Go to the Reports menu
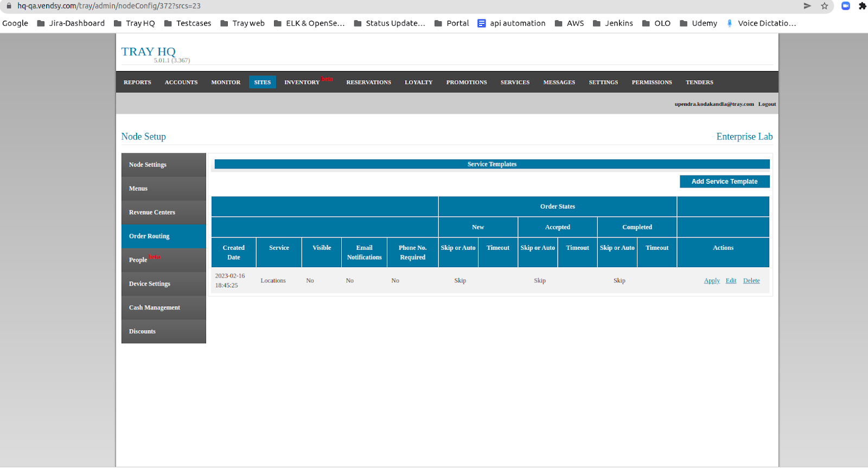The image size is (868, 470). tap(137, 82)
